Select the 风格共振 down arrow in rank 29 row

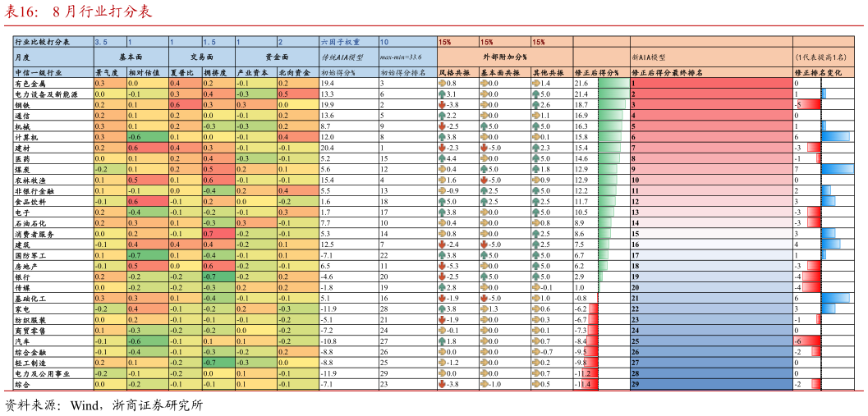pos(442,383)
